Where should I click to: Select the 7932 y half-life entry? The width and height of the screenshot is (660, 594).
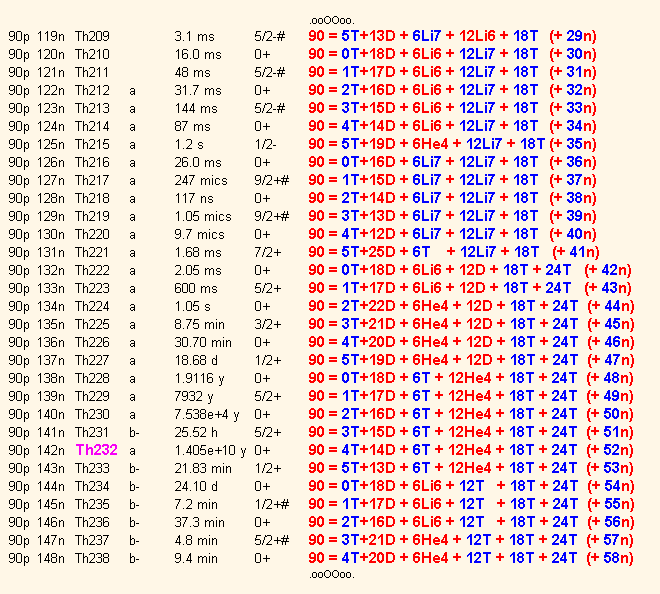pos(196,396)
